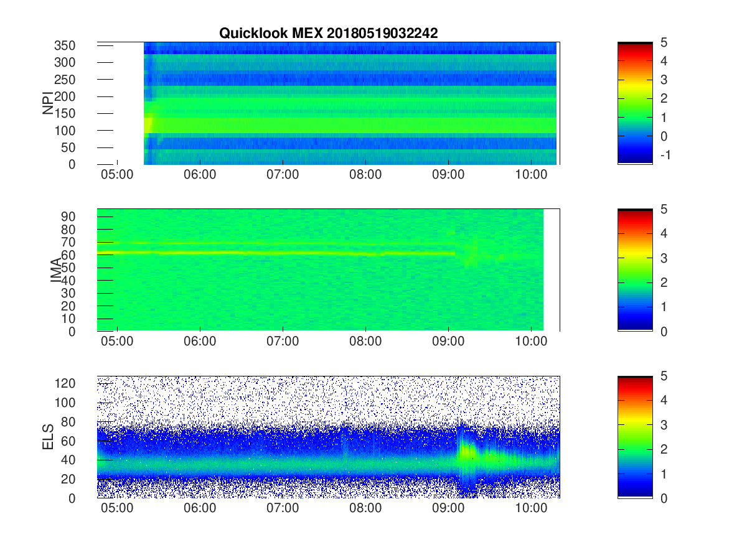Click inside the NPI spectrogram panel
The image size is (747, 560).
click(328, 103)
